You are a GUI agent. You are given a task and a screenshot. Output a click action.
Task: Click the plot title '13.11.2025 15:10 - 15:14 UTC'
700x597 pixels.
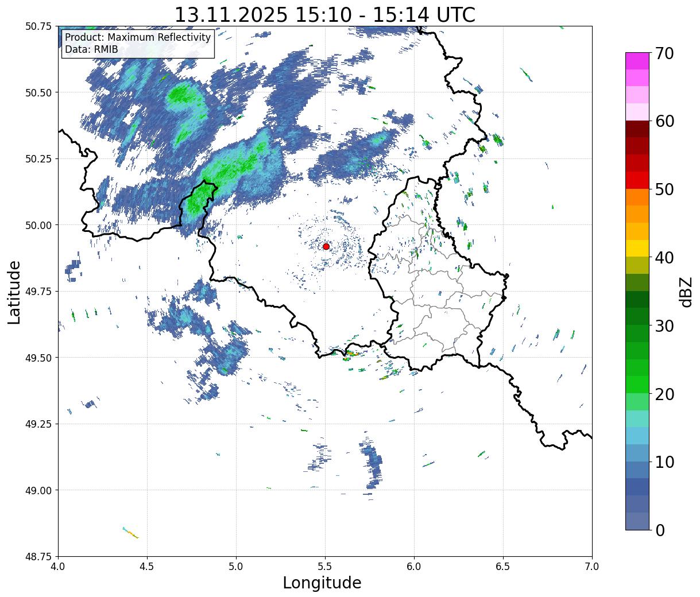[324, 14]
